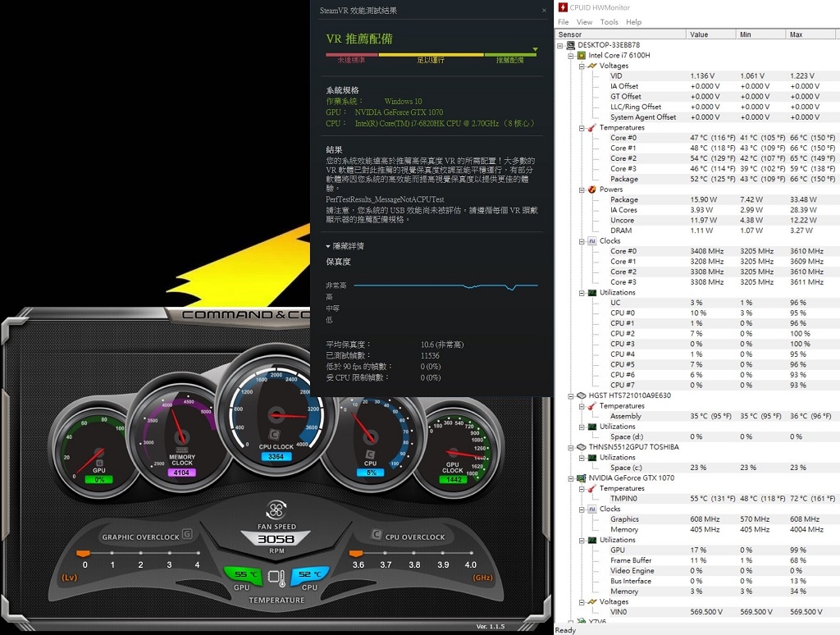Collapse the CPU Temperatures group
The height and width of the screenshot is (635, 840).
click(582, 127)
